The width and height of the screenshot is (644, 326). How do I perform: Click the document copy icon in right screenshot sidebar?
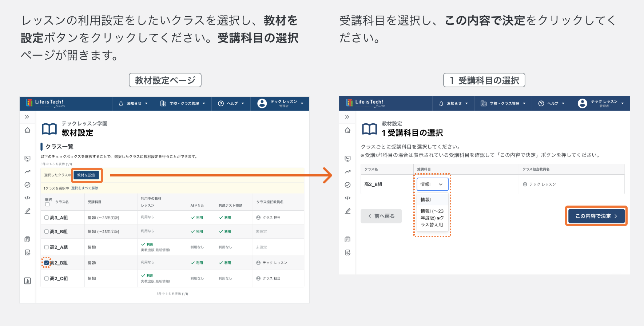coord(347,239)
